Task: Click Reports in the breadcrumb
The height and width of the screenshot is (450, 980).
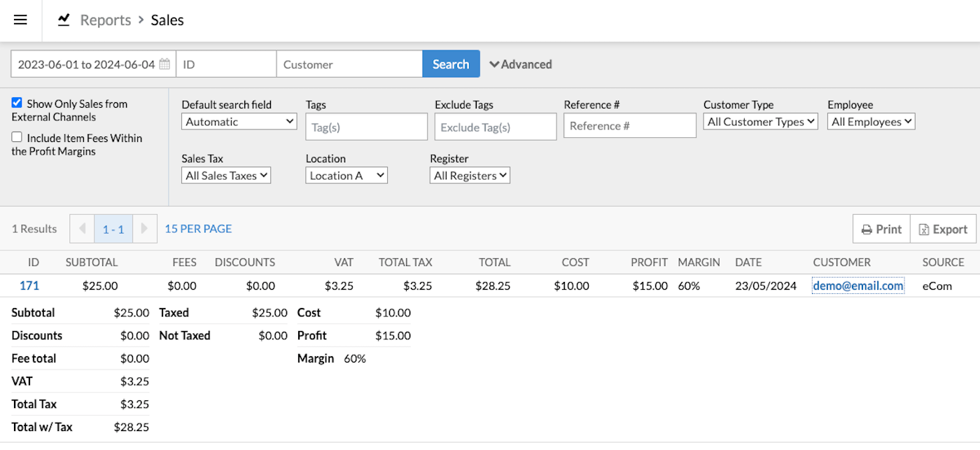Action: click(x=105, y=20)
